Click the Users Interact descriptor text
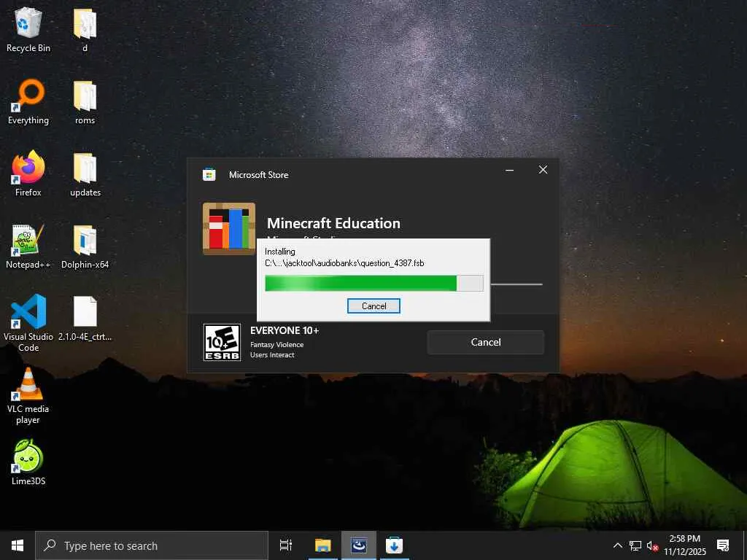747x560 pixels. (x=272, y=355)
